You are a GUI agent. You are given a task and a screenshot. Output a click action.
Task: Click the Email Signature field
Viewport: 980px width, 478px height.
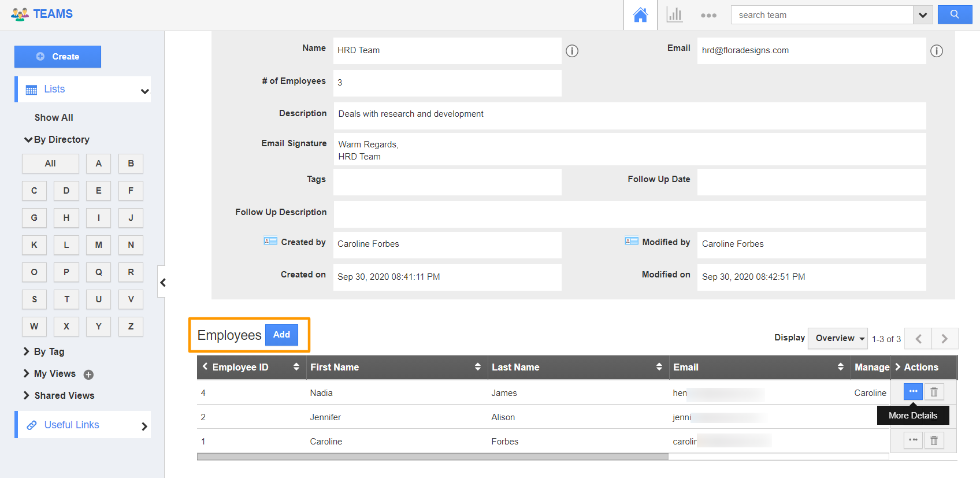pos(630,149)
